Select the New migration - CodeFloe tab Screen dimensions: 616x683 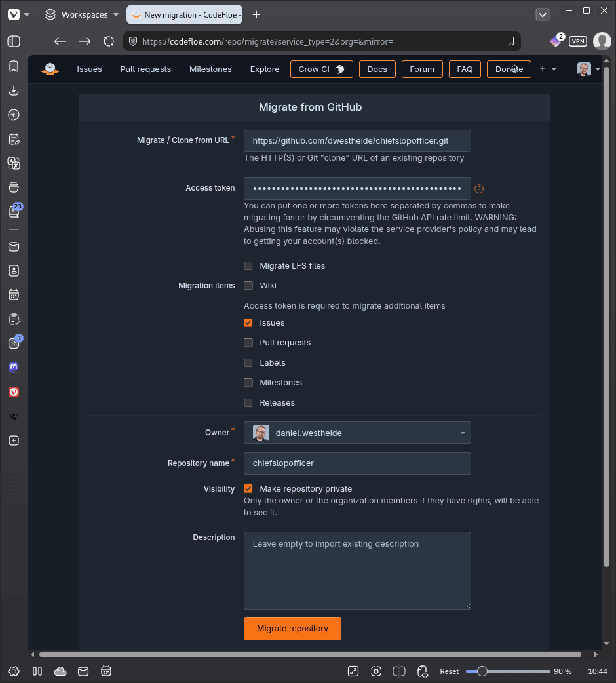coord(185,14)
